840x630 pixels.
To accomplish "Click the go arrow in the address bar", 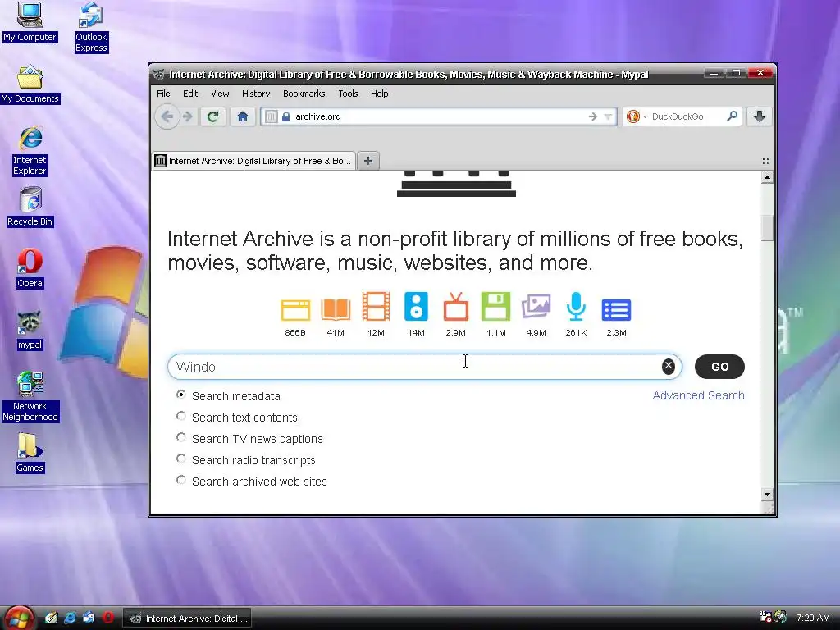I will [x=592, y=116].
